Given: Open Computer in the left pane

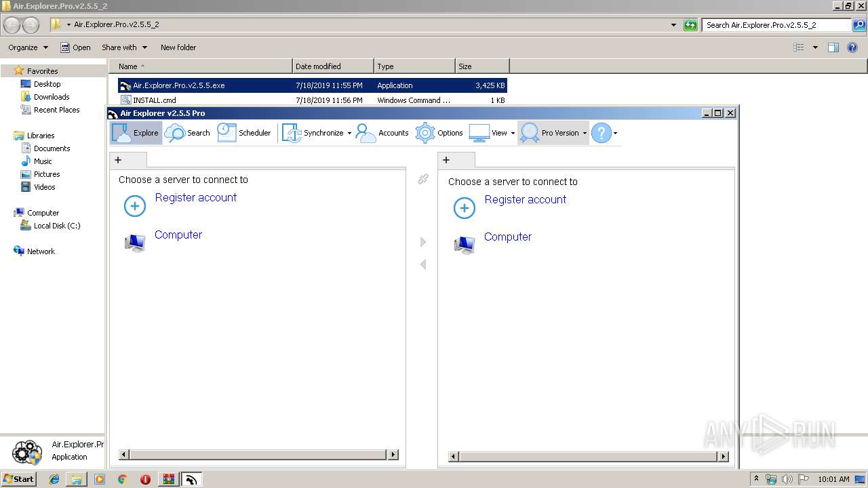Looking at the screenshot, I should 178,235.
